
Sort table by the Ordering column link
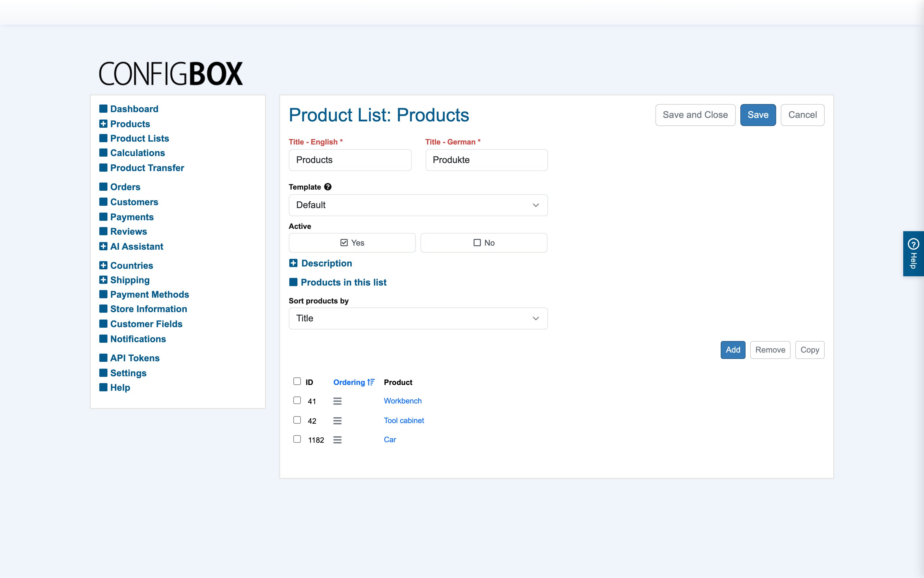(349, 382)
